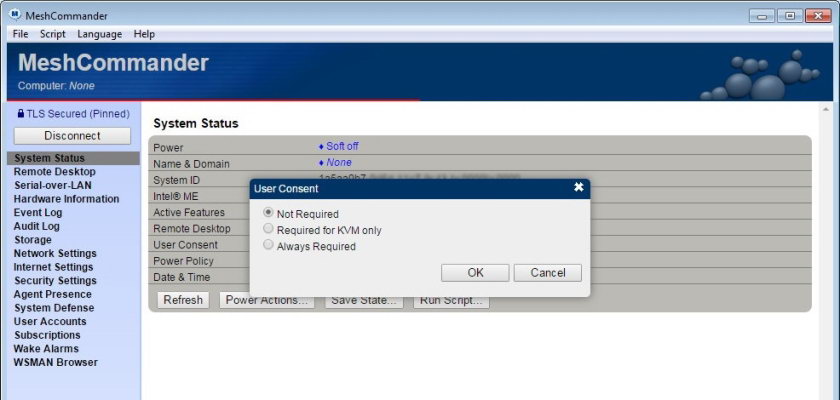
Task: Click the Refresh button
Action: pyautogui.click(x=183, y=300)
